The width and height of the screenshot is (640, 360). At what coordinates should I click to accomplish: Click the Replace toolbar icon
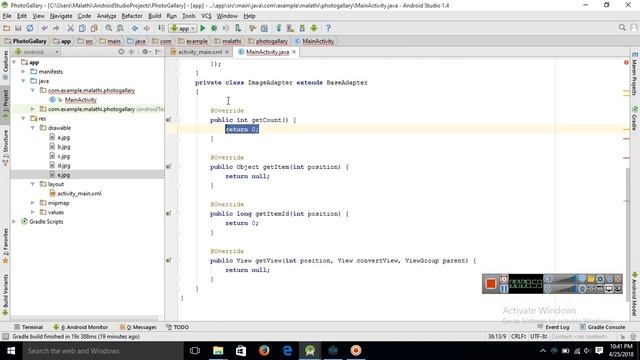120,28
